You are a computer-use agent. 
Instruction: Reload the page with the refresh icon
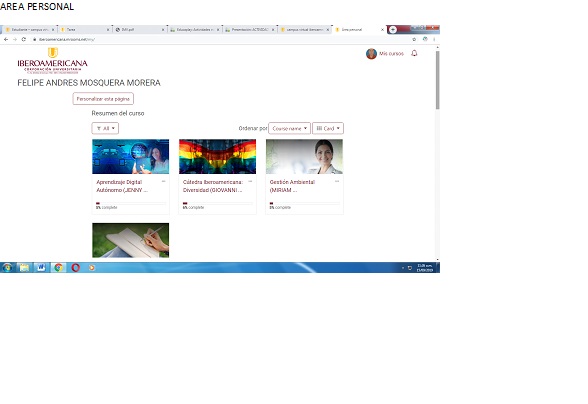point(24,39)
